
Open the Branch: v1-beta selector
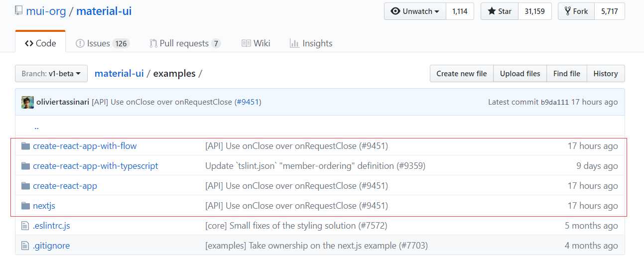coord(51,74)
